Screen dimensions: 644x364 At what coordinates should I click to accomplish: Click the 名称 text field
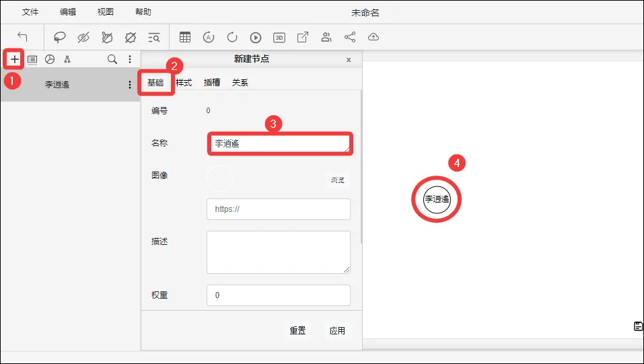pyautogui.click(x=279, y=143)
